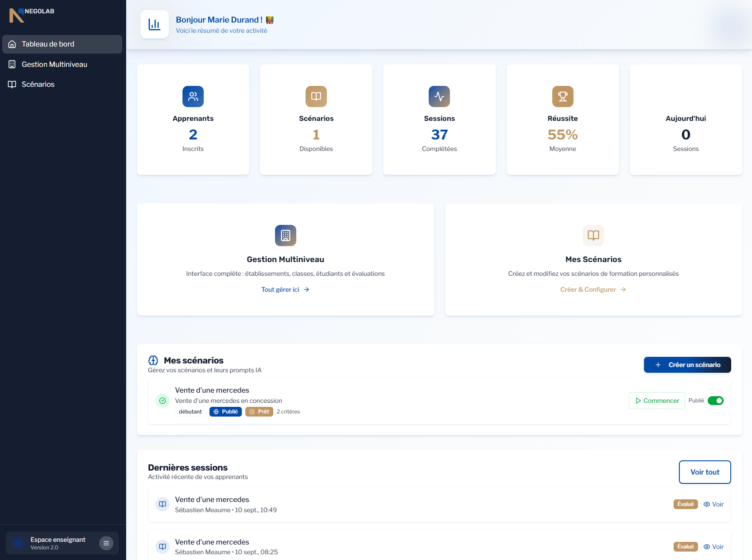Toggle off the Publié switch
Image resolution: width=752 pixels, height=560 pixels.
tap(715, 401)
